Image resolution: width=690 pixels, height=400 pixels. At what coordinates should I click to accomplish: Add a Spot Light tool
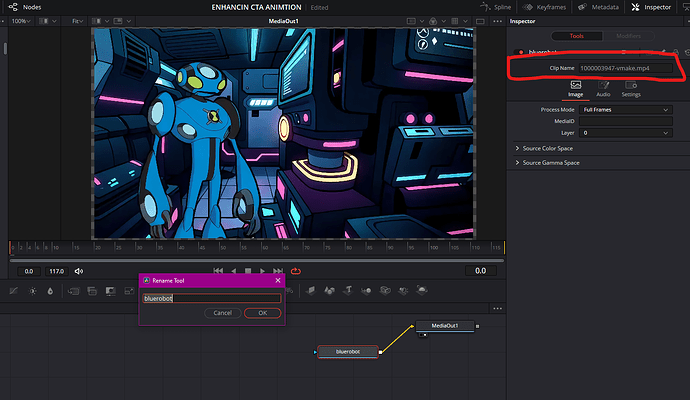click(x=403, y=290)
